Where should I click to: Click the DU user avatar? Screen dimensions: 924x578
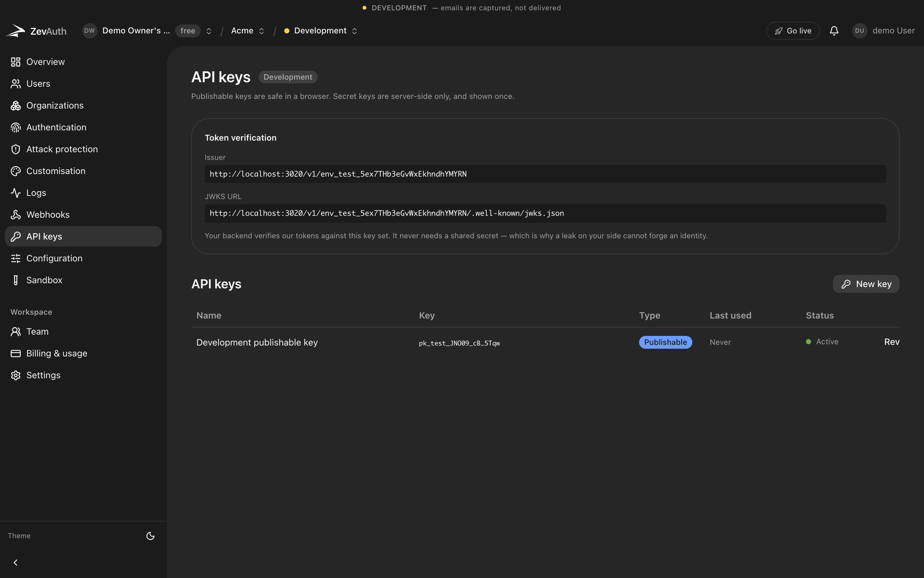(860, 31)
